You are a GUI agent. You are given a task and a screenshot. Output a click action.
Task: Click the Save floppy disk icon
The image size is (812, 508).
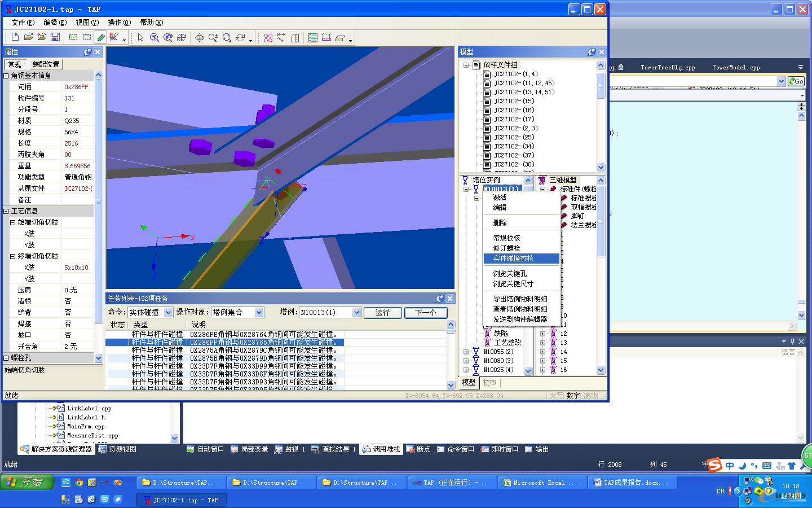[x=55, y=37]
